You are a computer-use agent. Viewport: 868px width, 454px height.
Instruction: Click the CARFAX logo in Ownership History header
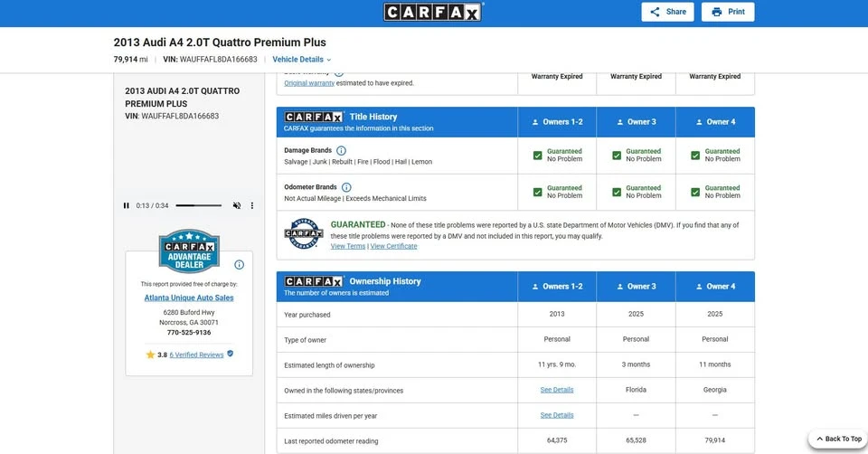(x=314, y=281)
